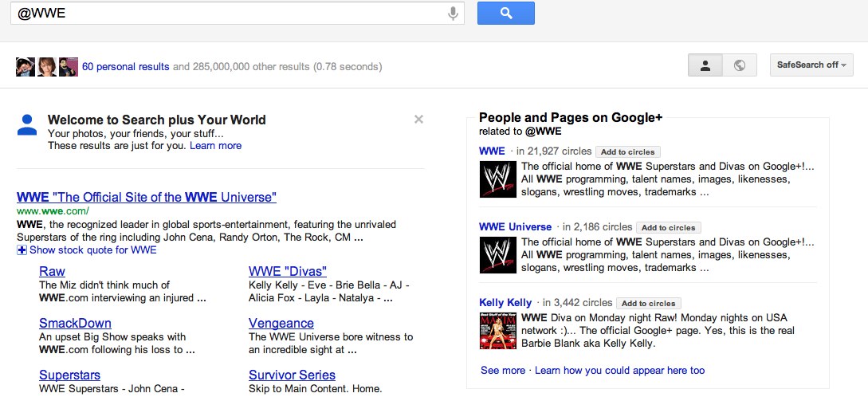Open the WWE Google+ page name link
868x397 pixels.
(x=492, y=151)
